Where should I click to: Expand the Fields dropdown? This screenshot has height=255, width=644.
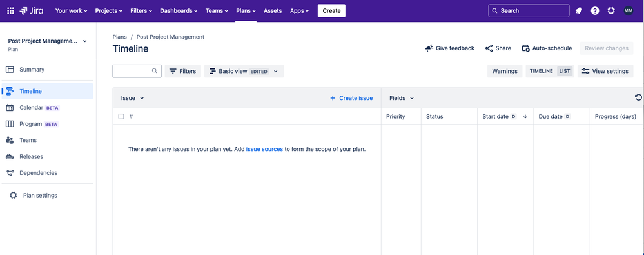[x=401, y=98]
